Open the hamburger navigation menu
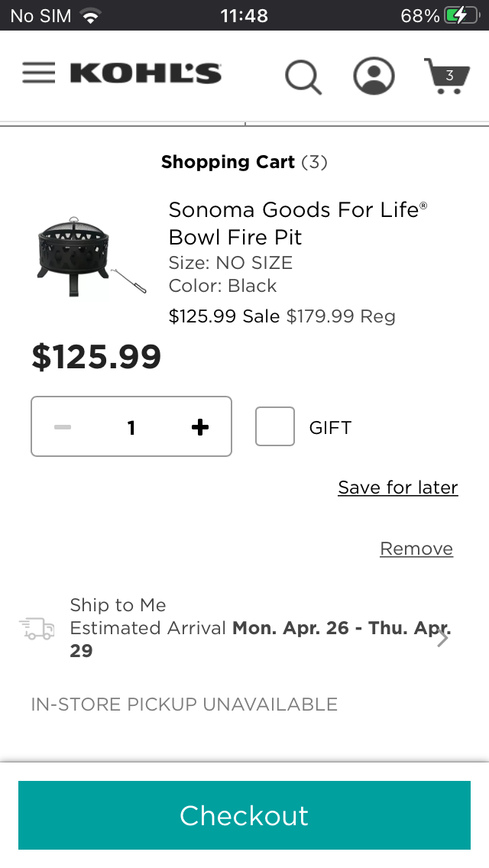The height and width of the screenshot is (868, 489). 38,73
